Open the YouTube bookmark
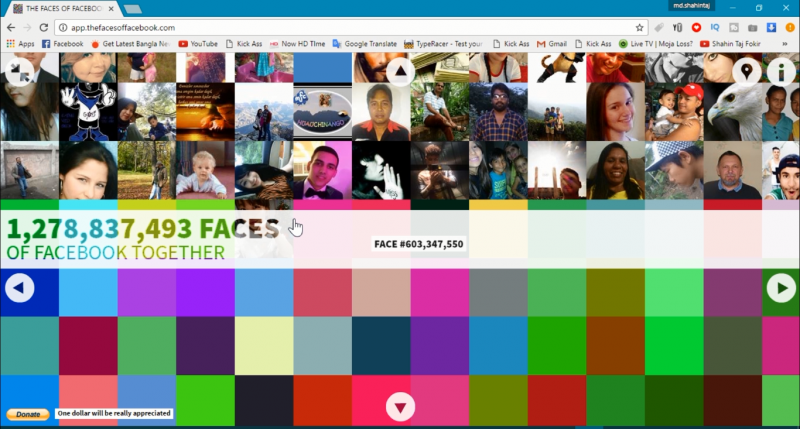The image size is (800, 429). 198,44
